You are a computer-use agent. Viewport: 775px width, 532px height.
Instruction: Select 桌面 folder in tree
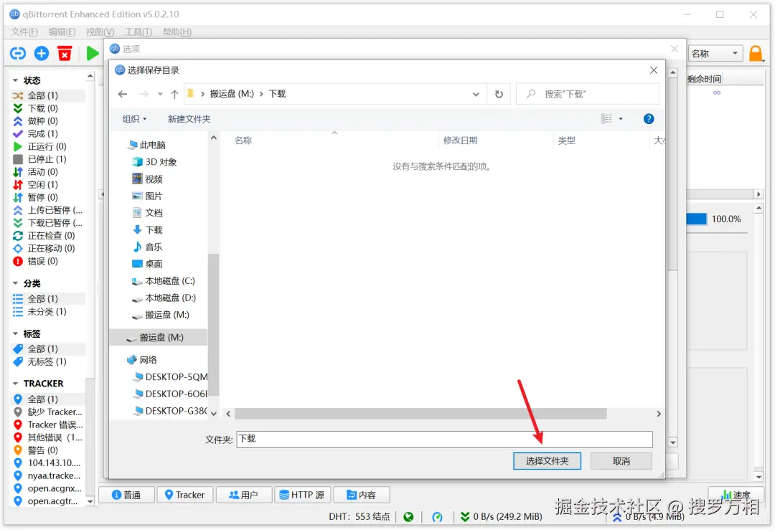[147, 264]
